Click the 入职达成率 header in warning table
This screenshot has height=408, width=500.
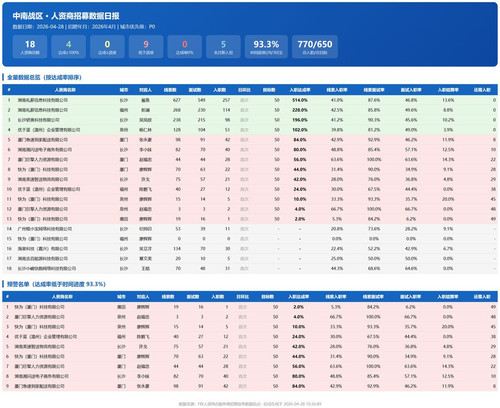coord(298,297)
